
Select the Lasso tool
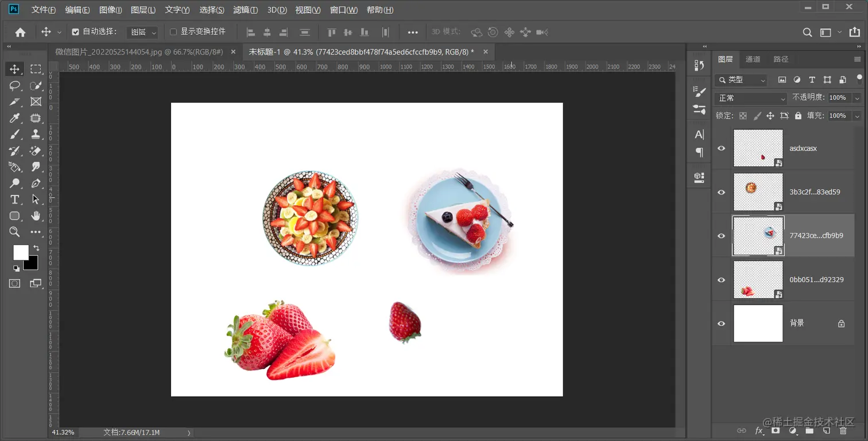15,86
